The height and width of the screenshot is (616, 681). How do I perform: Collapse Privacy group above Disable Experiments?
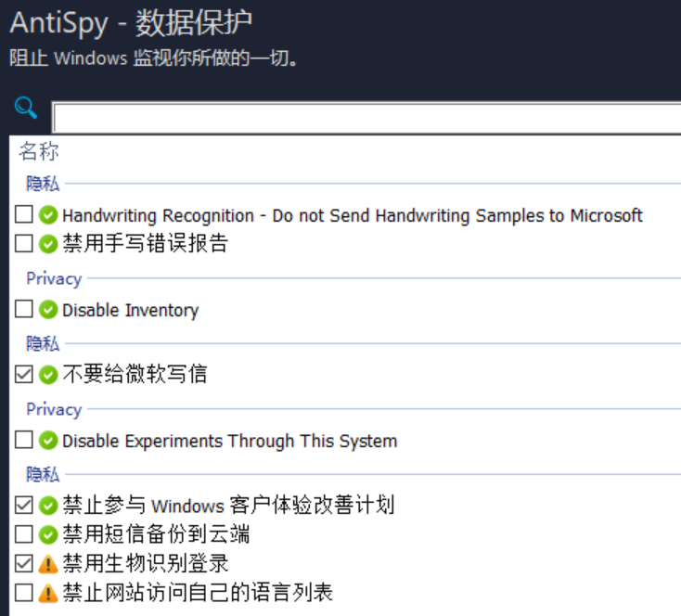click(x=54, y=409)
